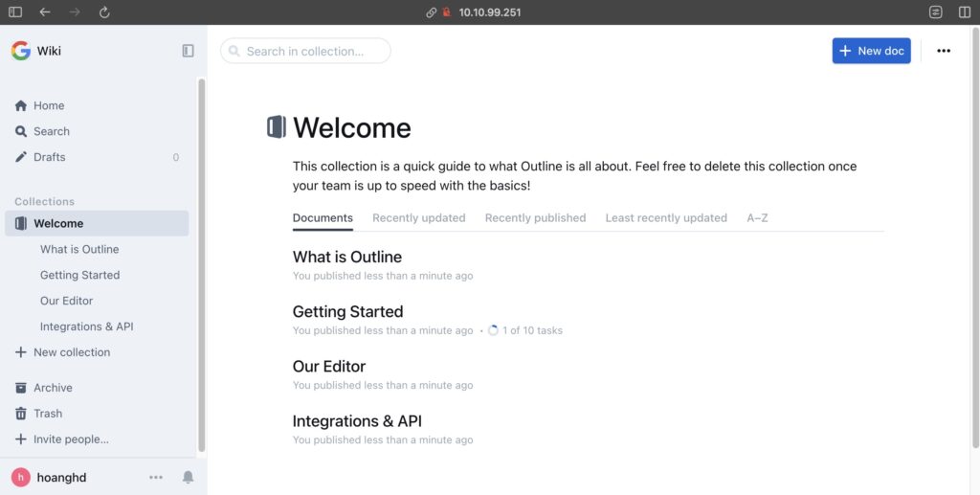
Task: Open browser split view icon at top right
Action: (965, 11)
